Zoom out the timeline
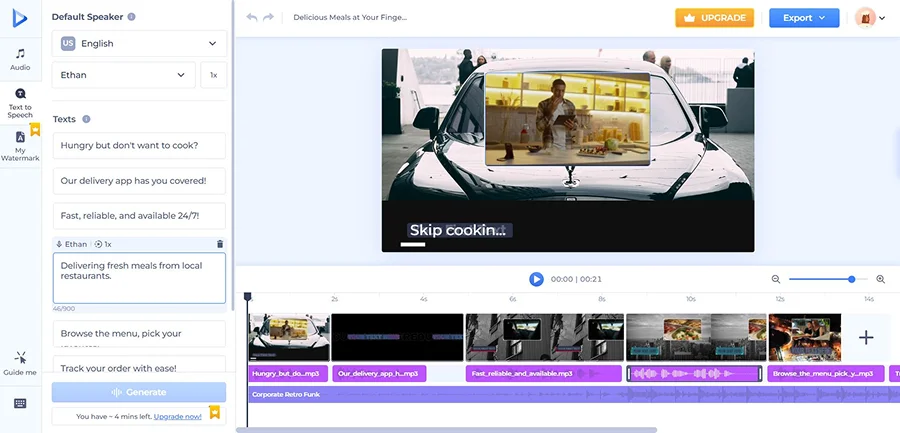This screenshot has height=433, width=900. point(775,279)
